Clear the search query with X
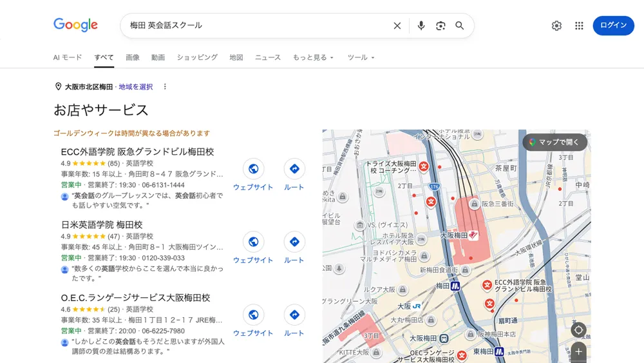Image resolution: width=644 pixels, height=363 pixels. pyautogui.click(x=397, y=26)
